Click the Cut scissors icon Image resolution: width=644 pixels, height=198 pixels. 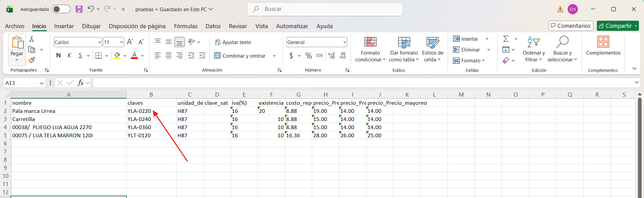click(32, 39)
